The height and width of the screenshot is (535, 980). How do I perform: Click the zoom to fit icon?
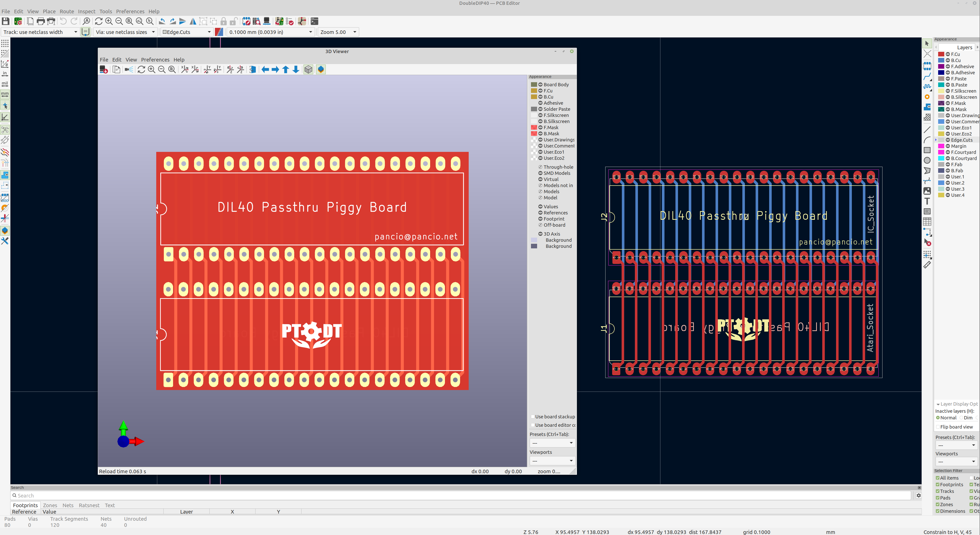pos(129,21)
